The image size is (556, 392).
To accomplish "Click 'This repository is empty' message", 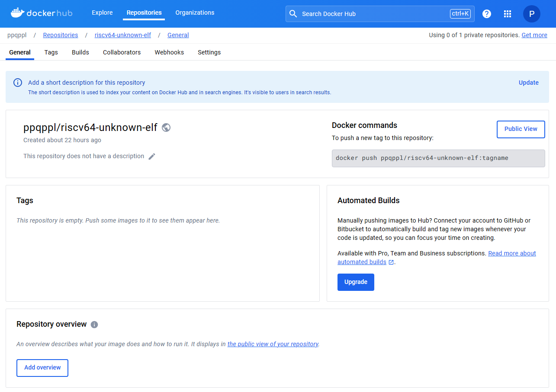I will (118, 220).
